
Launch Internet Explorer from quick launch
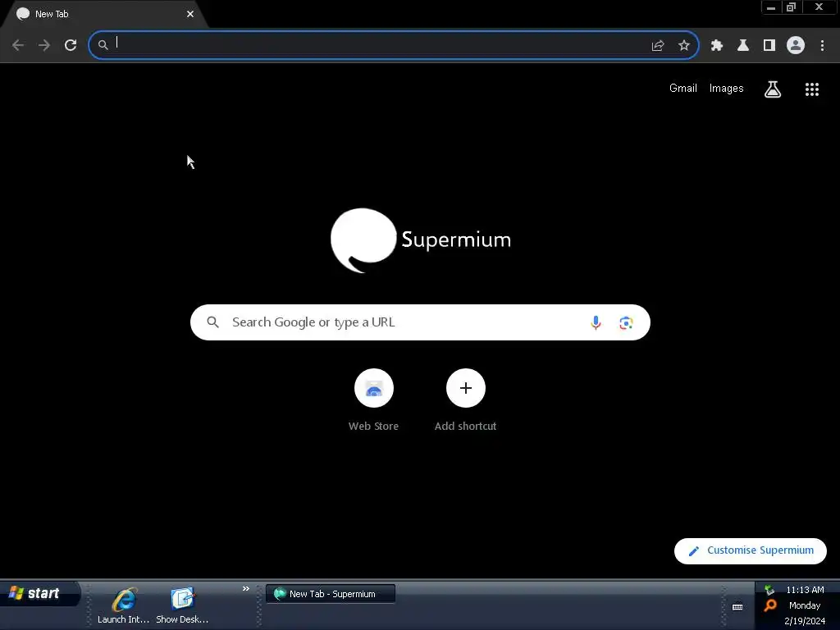124,606
